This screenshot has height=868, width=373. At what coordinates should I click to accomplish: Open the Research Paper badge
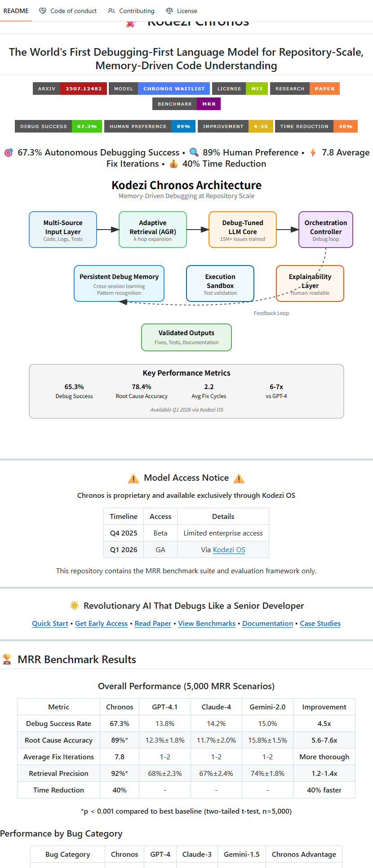[x=305, y=89]
